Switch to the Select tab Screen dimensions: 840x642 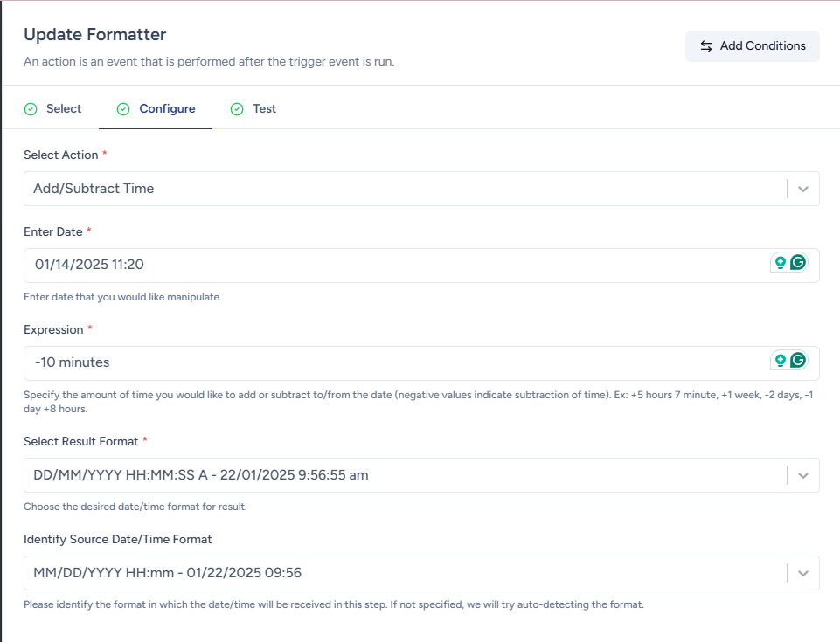63,109
